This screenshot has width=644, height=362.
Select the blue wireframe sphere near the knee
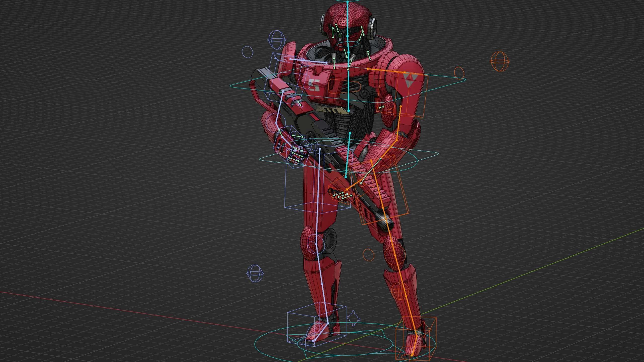(x=255, y=274)
